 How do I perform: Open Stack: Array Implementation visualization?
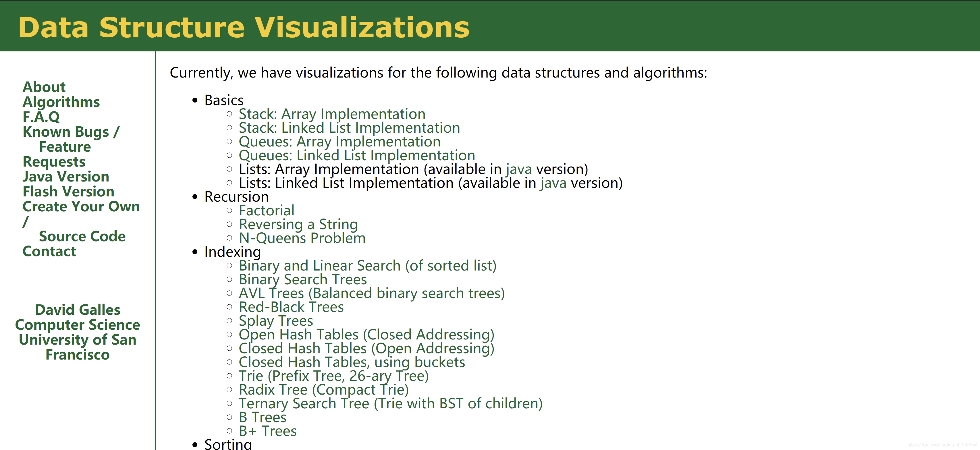coord(332,114)
